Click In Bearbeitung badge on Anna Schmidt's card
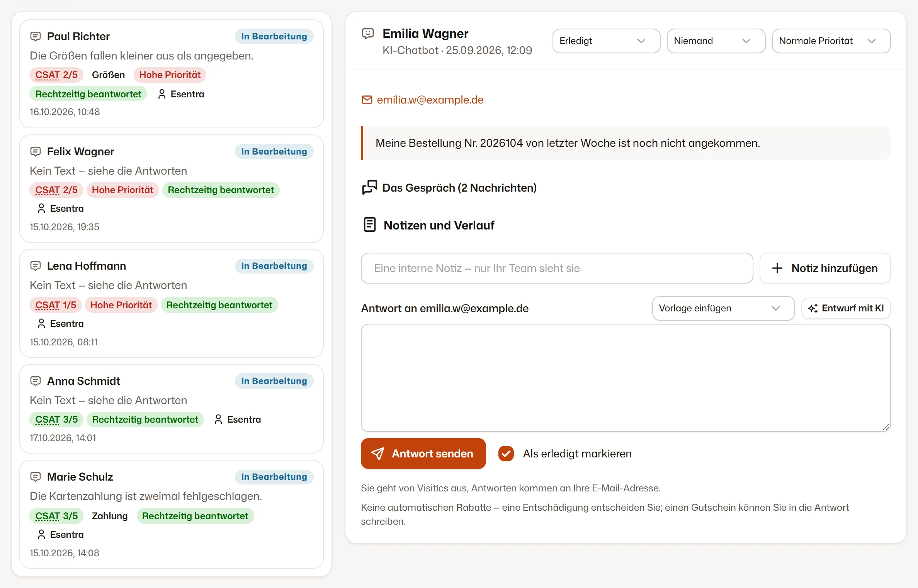This screenshot has height=588, width=918. 274,381
